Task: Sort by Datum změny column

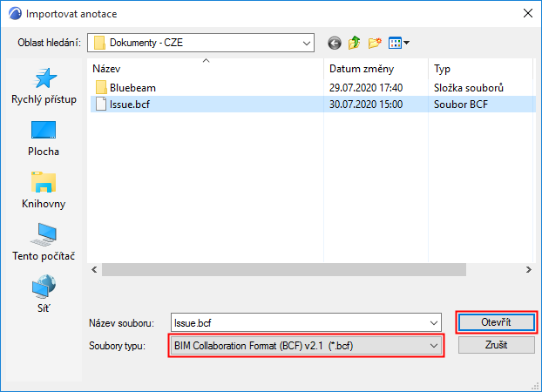Action: (x=375, y=68)
